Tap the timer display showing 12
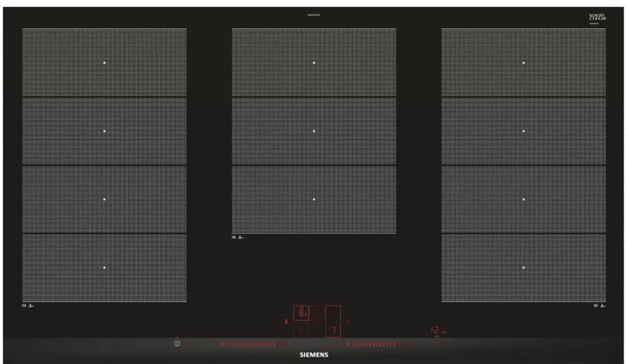 pos(435,330)
